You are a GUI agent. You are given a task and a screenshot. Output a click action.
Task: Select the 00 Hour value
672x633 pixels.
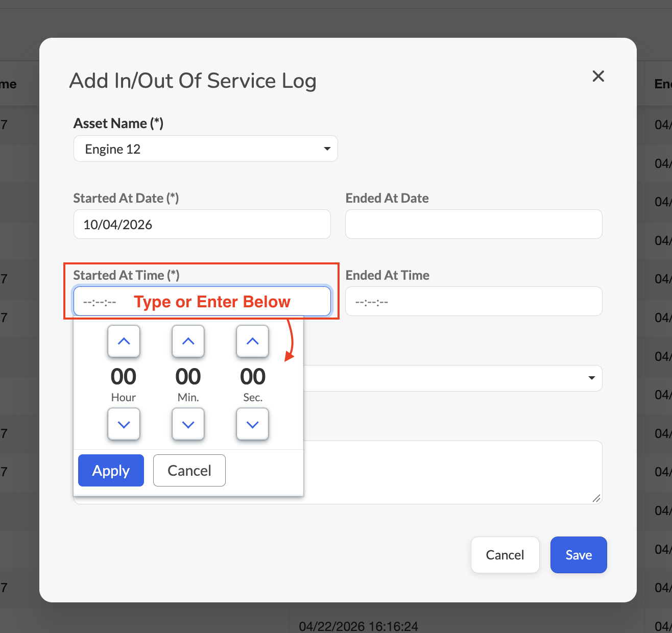(x=124, y=377)
